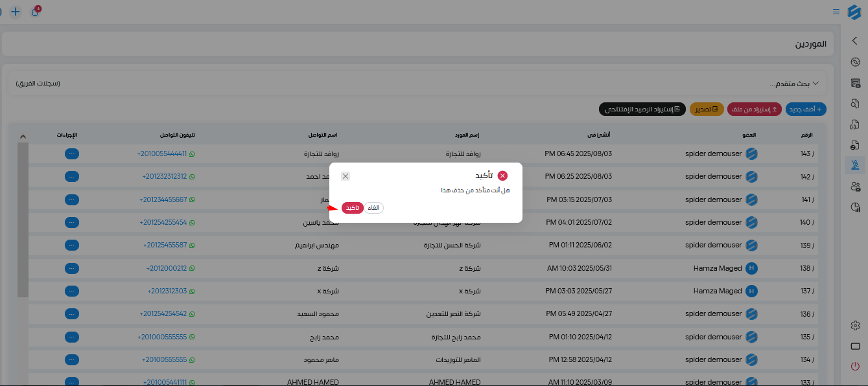Open the pie chart reports sidebar icon
Screen dimensions: 868x386
[x=855, y=207]
